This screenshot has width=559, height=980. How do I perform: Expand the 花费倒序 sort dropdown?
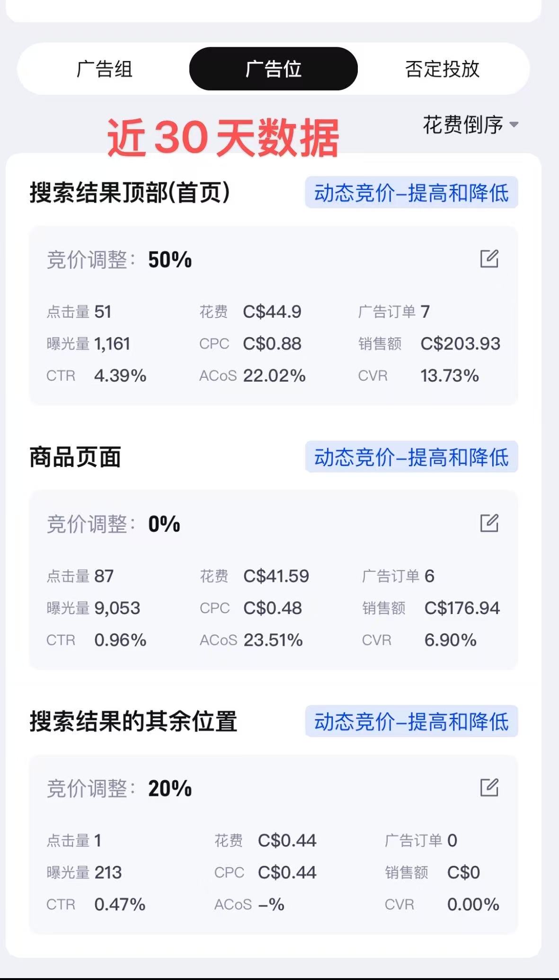(x=470, y=125)
